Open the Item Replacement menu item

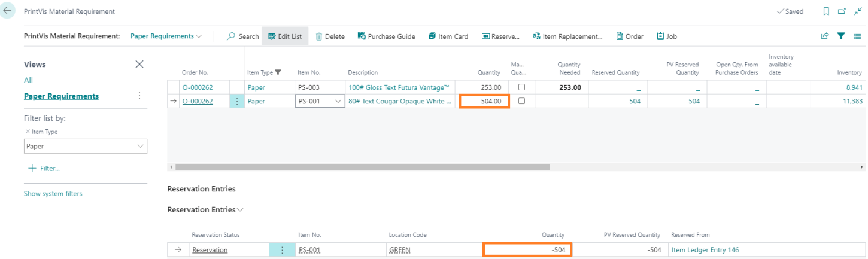pos(567,36)
